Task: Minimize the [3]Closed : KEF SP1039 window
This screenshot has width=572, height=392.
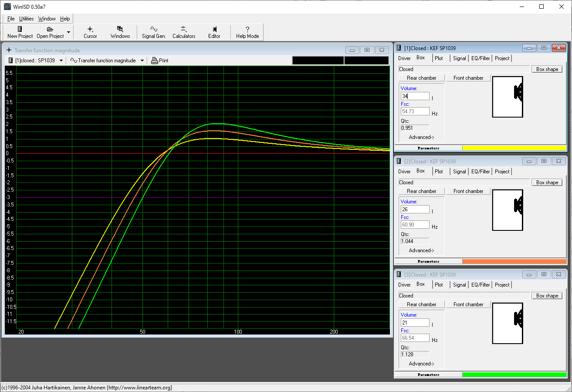Action: (529, 274)
